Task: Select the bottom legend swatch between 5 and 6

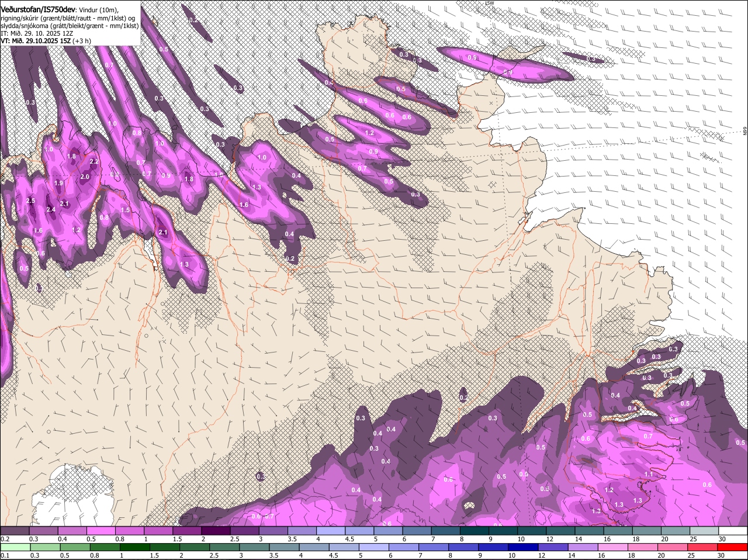Action: [374, 547]
